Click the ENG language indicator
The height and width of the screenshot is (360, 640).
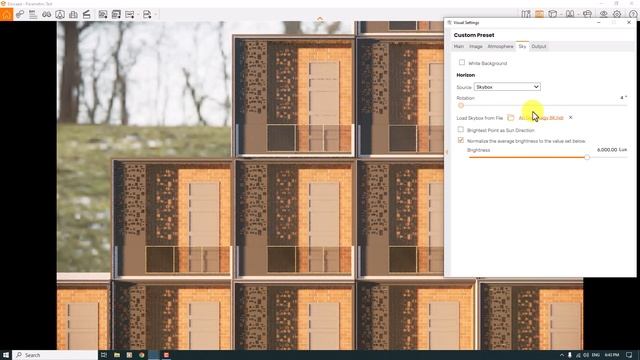tap(596, 355)
